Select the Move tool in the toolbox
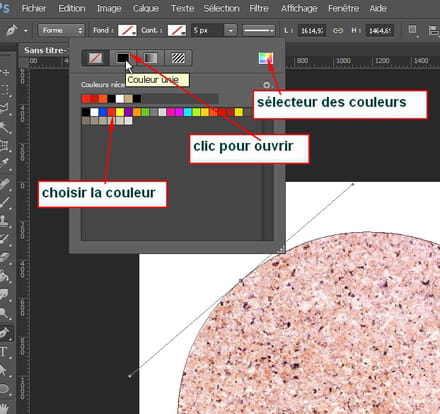Image resolution: width=440 pixels, height=414 pixels. coord(5,72)
